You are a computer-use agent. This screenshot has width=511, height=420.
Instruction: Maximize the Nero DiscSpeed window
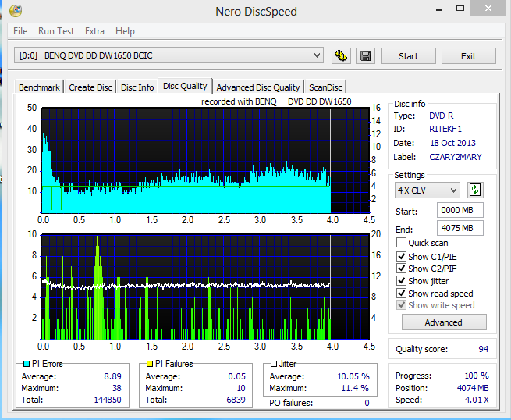[x=460, y=8]
